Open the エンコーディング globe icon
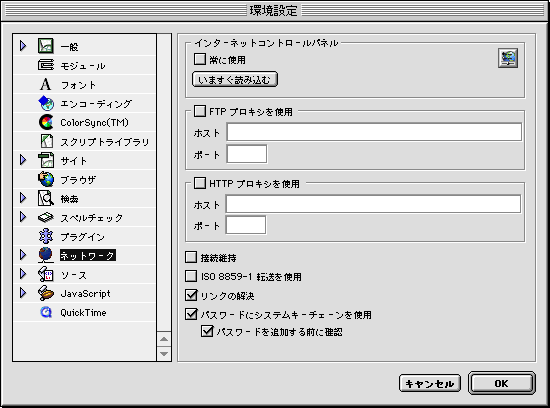550x408 pixels. [x=46, y=103]
